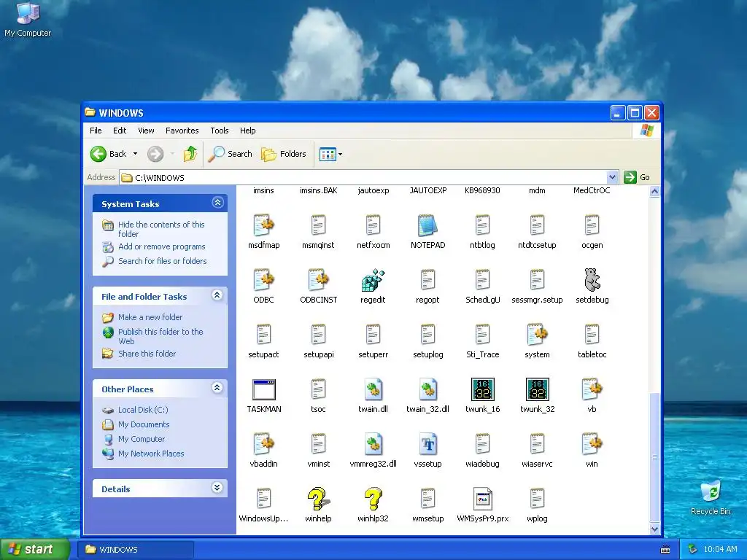The image size is (747, 560).
Task: Open My Network Places link
Action: [x=151, y=454]
